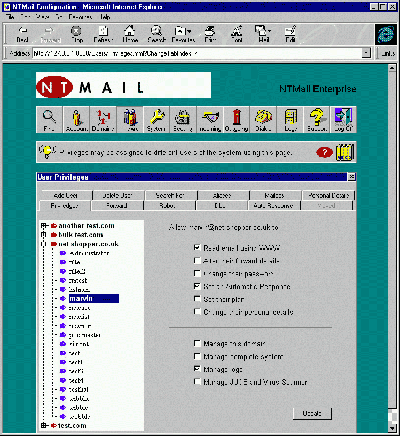This screenshot has height=436, width=400.
Task: Click the browser Mail toolbar button
Action: point(264,35)
